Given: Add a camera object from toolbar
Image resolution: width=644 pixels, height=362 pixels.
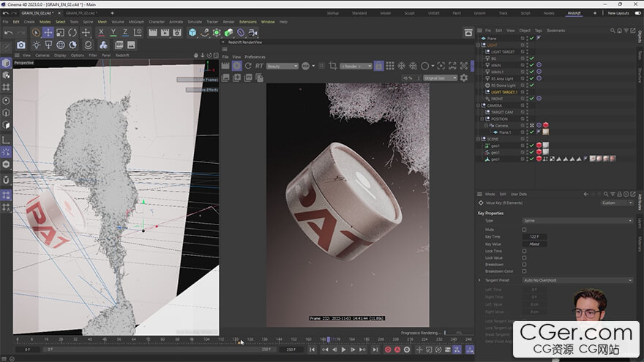Looking at the screenshot, I should pos(253,32).
